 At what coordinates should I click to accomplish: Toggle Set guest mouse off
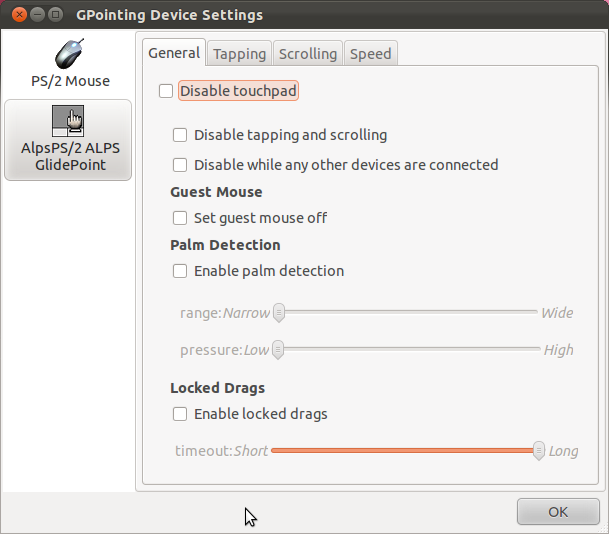[x=180, y=218]
